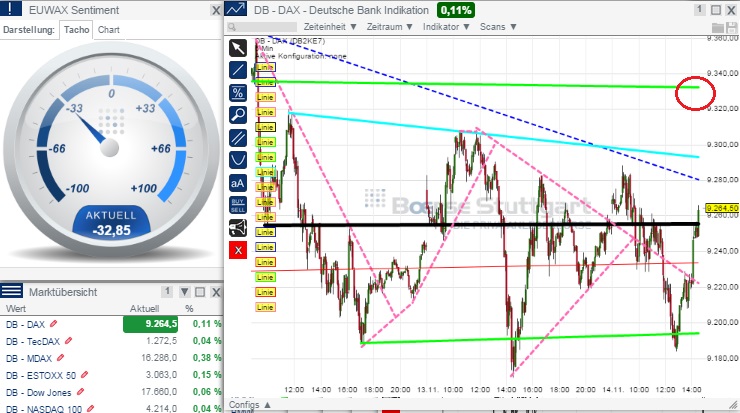Click the 0,06 % Dow Jones change
Image resolution: width=740 pixels, height=413 pixels.
(x=207, y=392)
